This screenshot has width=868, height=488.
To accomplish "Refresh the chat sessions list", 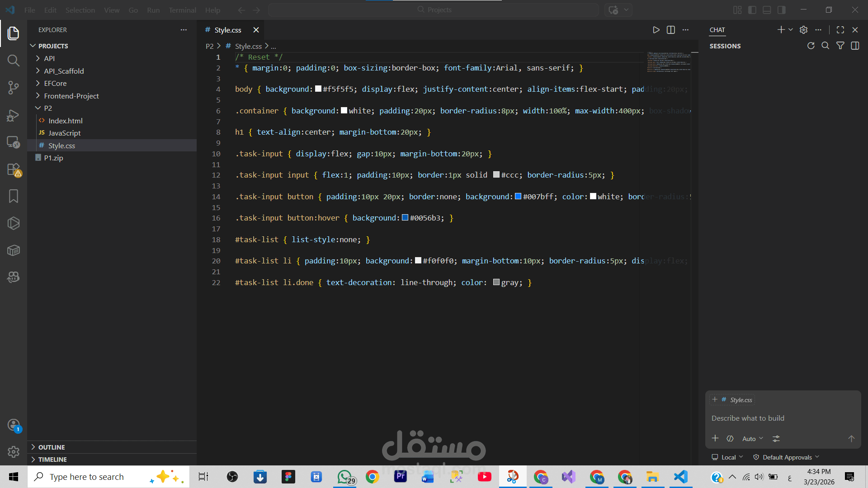I will point(811,46).
